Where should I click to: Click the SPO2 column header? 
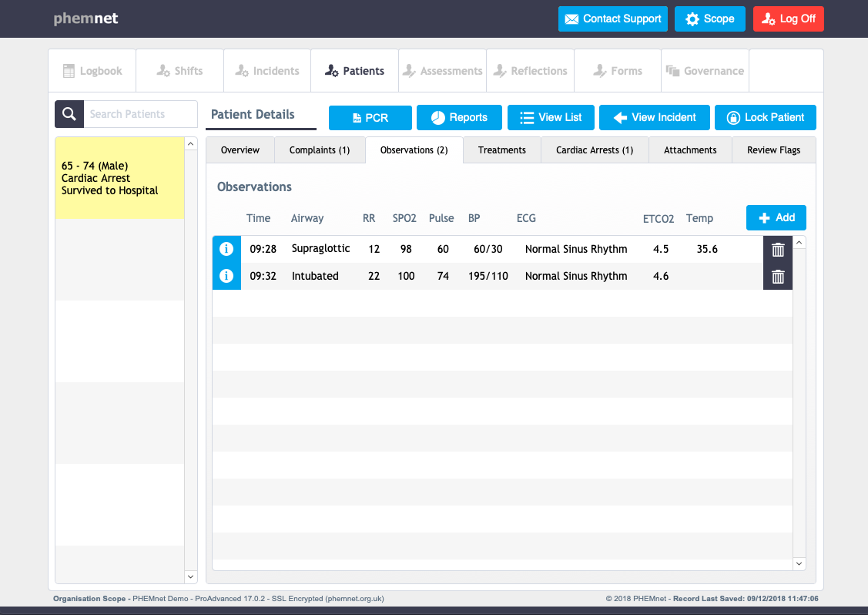click(404, 218)
